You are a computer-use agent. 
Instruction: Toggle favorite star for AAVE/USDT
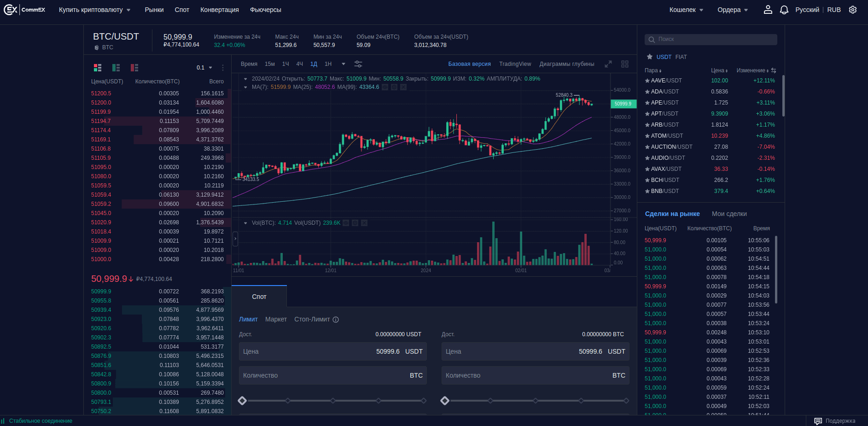[x=647, y=81]
